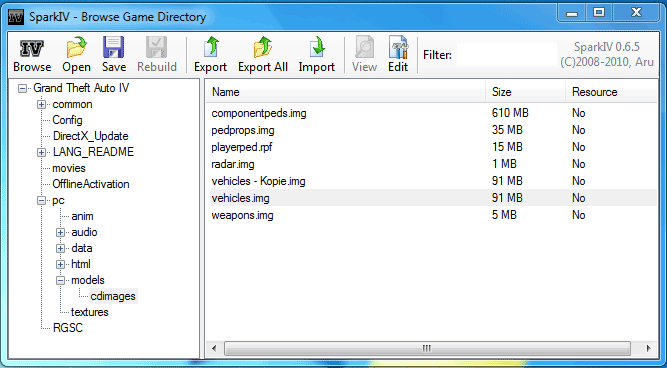Expand the html folder
667x368 pixels.
point(60,265)
